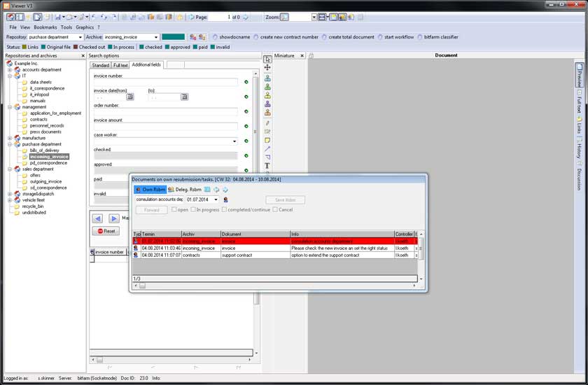Screen dimensions: 588x385
Task: Click the right blue arrow after Deleg. Rsbm
Action: [x=225, y=190]
